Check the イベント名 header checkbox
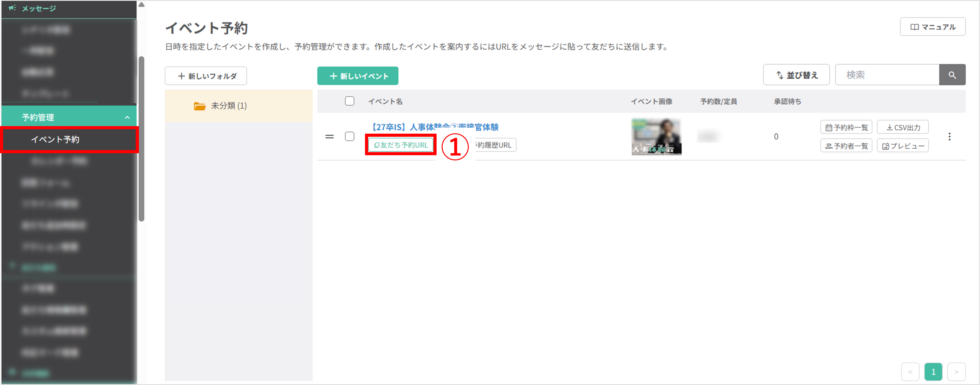Viewport: 980px width, 385px height. (350, 101)
